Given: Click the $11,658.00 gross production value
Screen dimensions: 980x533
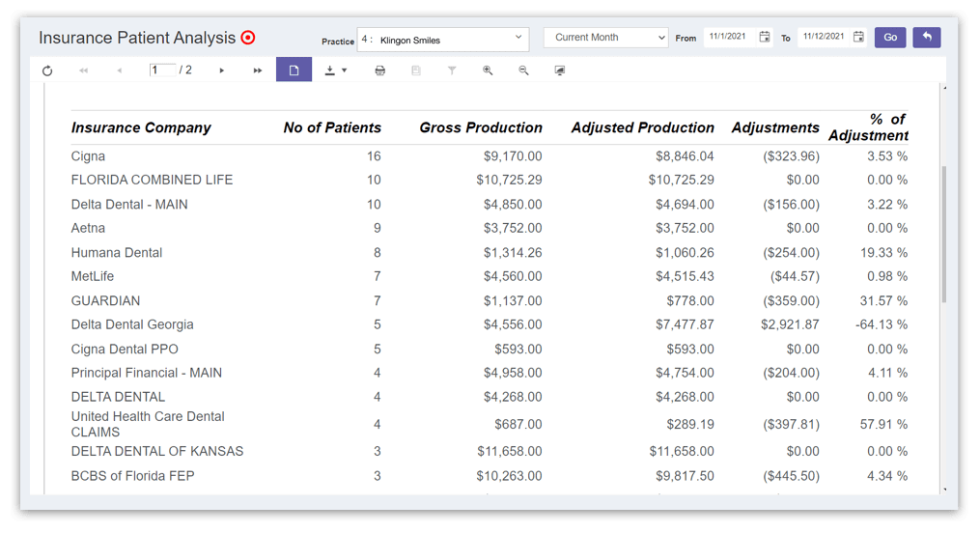Looking at the screenshot, I should (x=510, y=451).
